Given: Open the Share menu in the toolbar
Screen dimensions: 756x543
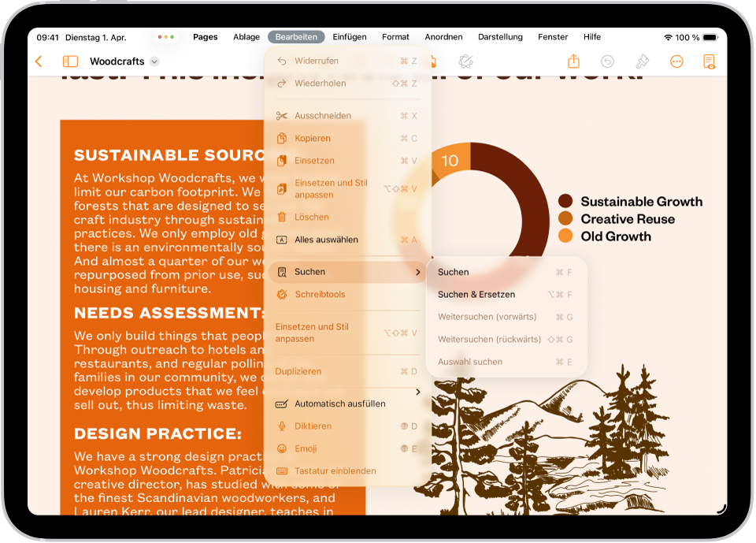Looking at the screenshot, I should click(x=573, y=61).
